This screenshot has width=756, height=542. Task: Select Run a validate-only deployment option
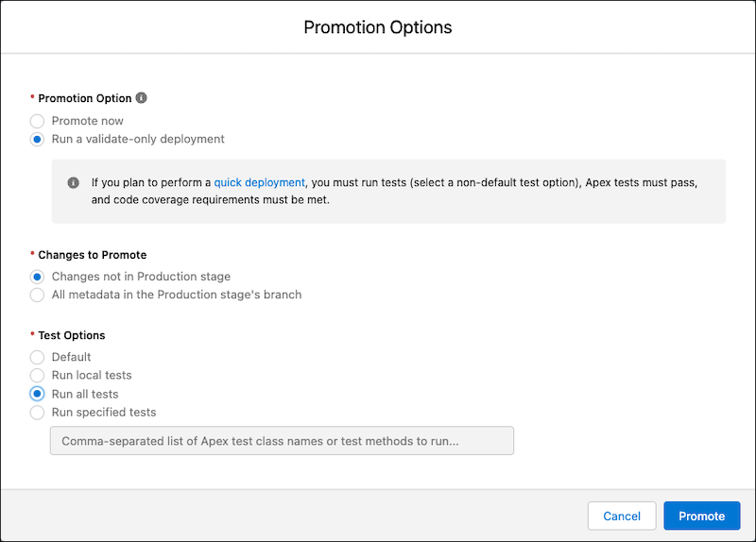(x=37, y=139)
